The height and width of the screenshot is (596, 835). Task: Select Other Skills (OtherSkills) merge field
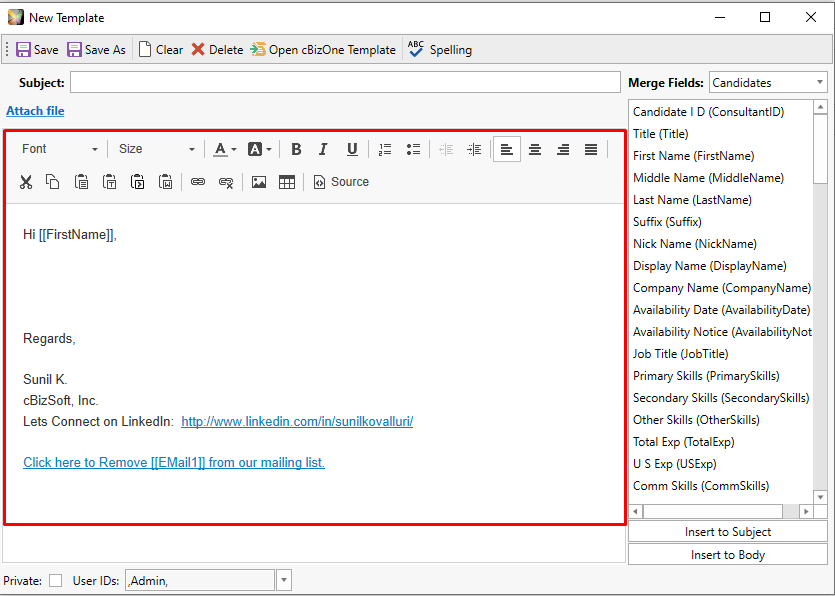click(x=696, y=420)
